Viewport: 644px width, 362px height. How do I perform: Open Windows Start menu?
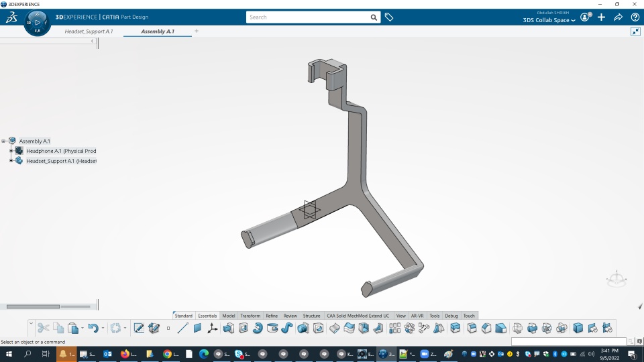point(8,354)
